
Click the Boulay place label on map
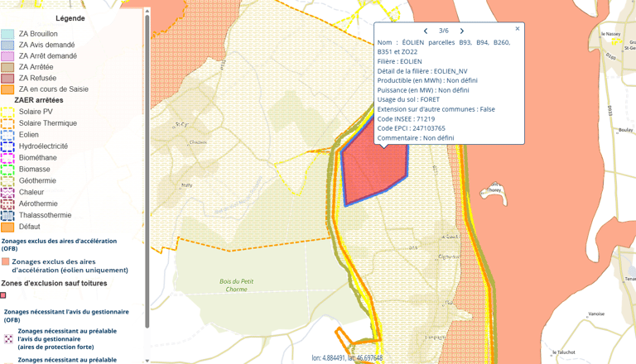625,130
